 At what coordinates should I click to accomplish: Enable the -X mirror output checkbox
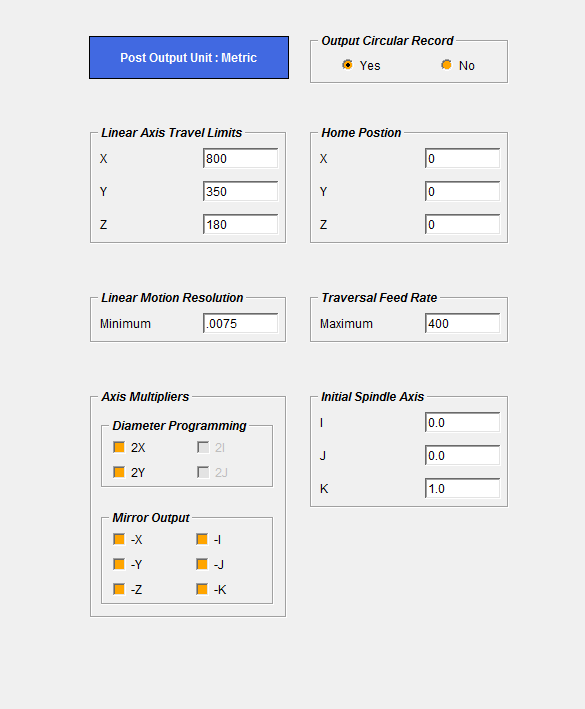(119, 539)
